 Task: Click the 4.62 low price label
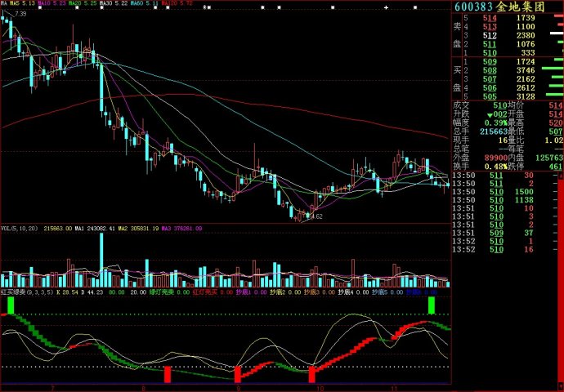tap(316, 216)
